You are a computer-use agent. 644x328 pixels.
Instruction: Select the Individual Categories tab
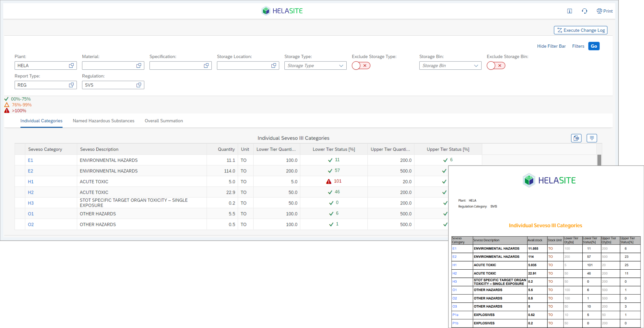point(41,121)
